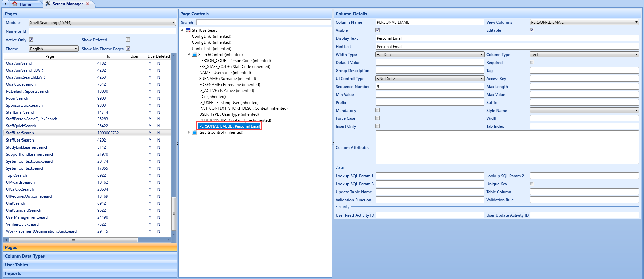
Task: Toggle the Show Deleted checkbox
Action: click(x=128, y=40)
